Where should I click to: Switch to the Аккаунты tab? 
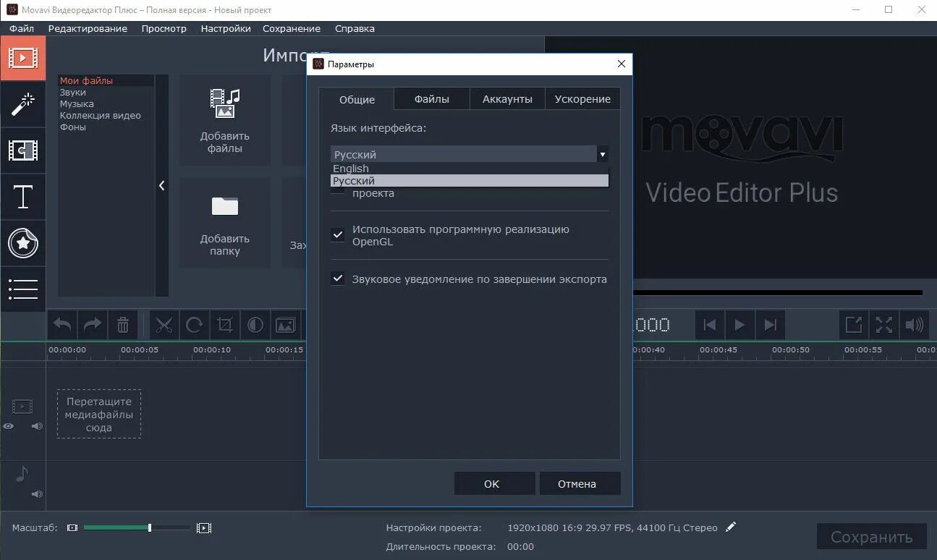pyautogui.click(x=507, y=99)
